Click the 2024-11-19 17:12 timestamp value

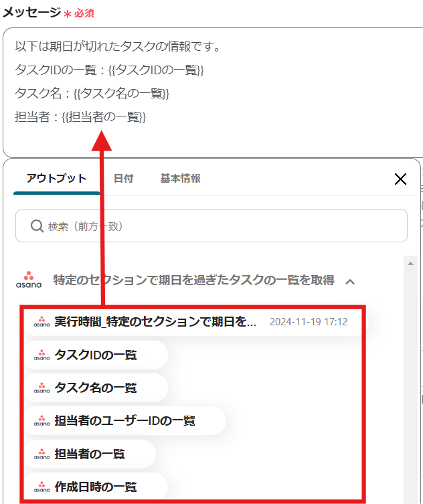(309, 322)
